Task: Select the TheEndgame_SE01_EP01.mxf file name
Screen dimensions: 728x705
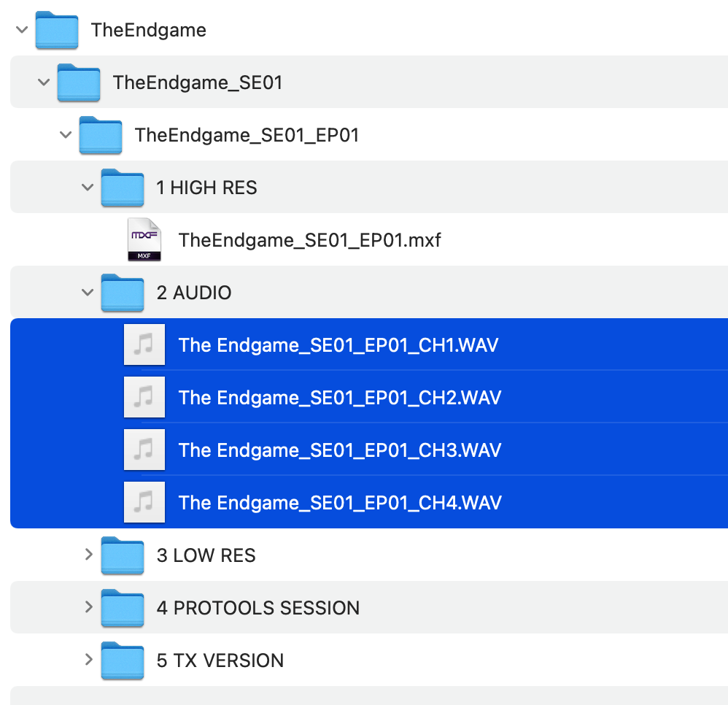Action: click(x=310, y=241)
